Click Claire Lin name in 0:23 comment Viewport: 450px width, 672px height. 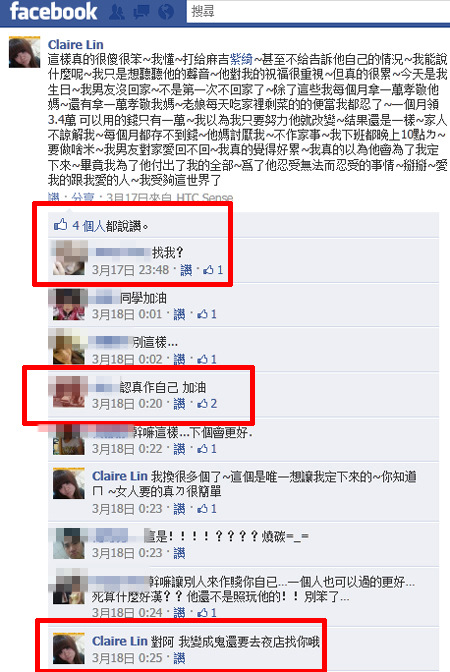[120, 476]
